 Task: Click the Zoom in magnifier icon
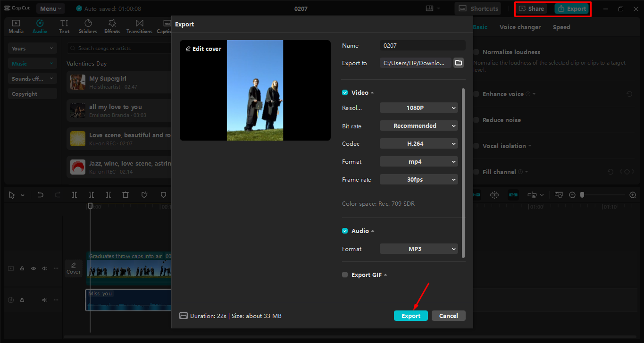tap(632, 194)
